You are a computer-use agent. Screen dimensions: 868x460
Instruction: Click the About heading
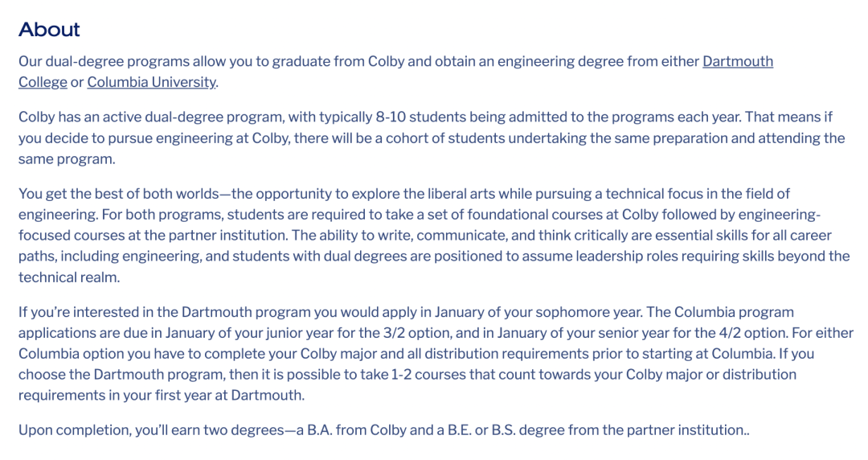[x=49, y=30]
